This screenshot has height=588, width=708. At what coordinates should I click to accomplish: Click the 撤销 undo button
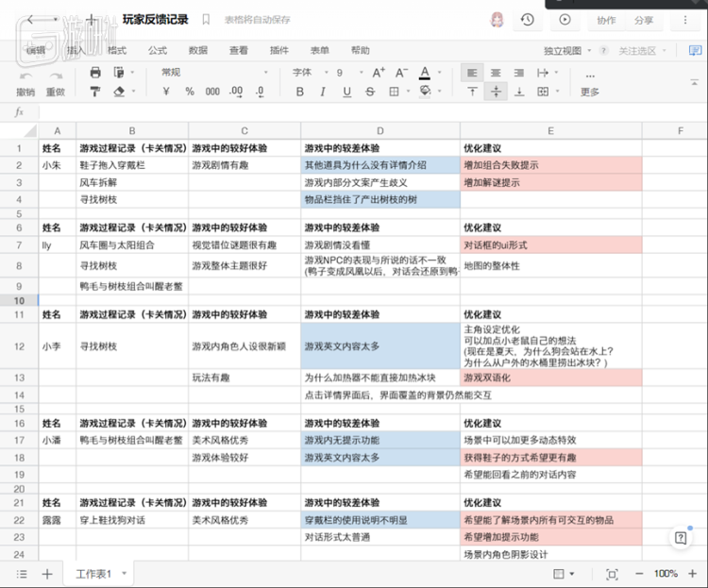click(25, 84)
